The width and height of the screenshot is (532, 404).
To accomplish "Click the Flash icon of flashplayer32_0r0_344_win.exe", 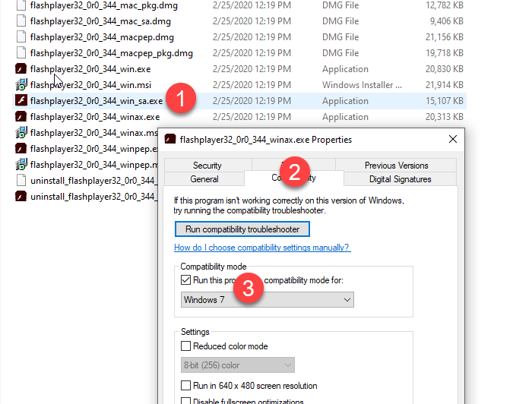I will (x=21, y=69).
